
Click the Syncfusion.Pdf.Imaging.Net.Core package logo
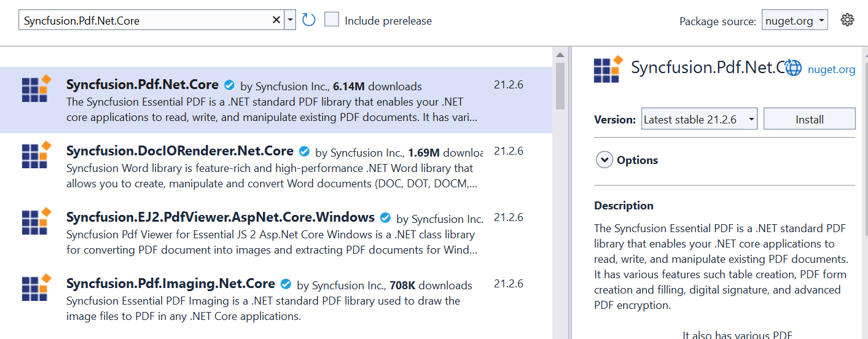tap(36, 288)
